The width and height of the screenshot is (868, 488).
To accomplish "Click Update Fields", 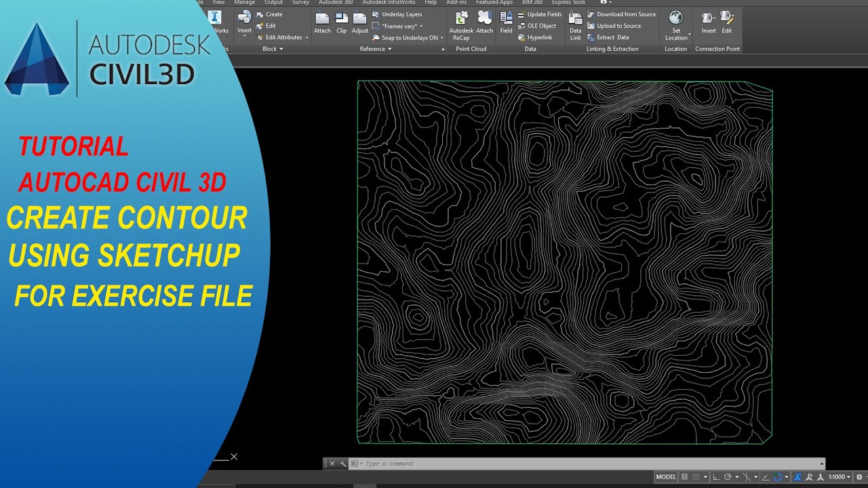I will [540, 14].
